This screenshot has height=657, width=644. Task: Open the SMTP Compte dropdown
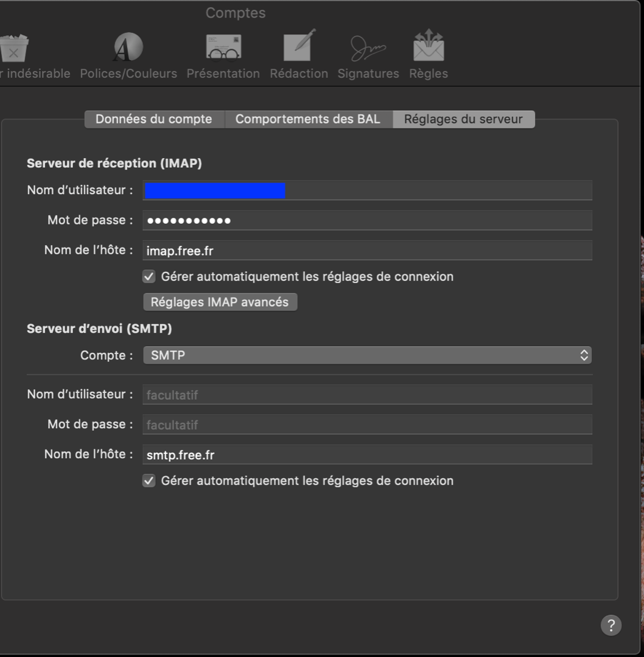pos(367,355)
